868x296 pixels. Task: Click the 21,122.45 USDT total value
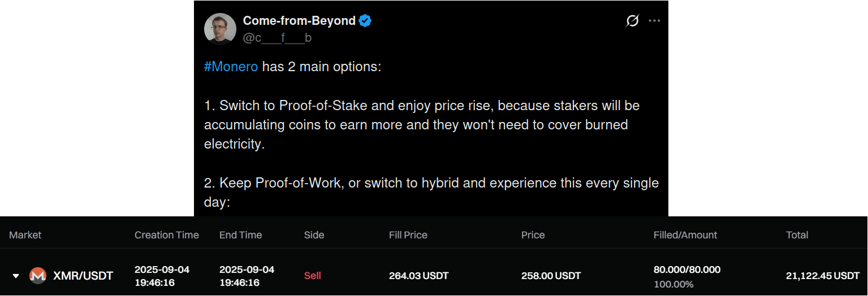pyautogui.click(x=822, y=276)
